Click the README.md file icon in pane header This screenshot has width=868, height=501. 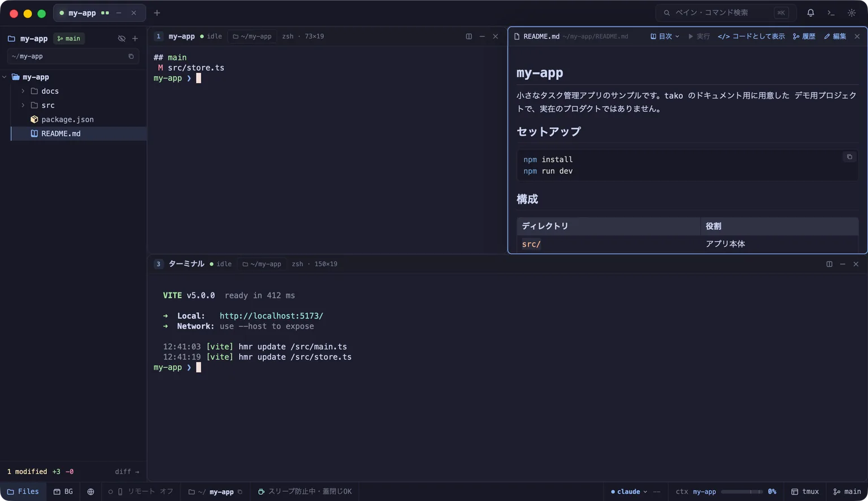(x=517, y=36)
